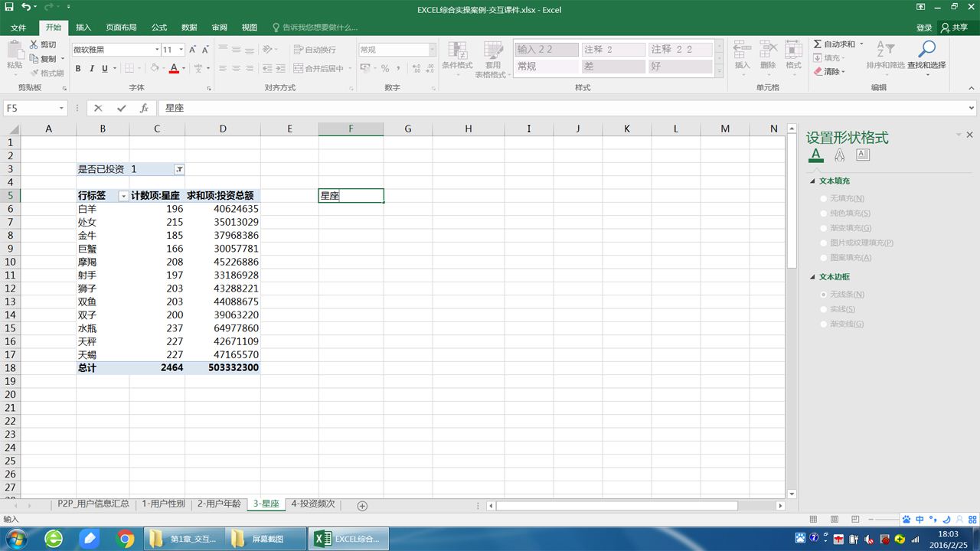Screen dimensions: 980x551
Task: Toggle underline formatting (U)
Action: pyautogui.click(x=105, y=69)
